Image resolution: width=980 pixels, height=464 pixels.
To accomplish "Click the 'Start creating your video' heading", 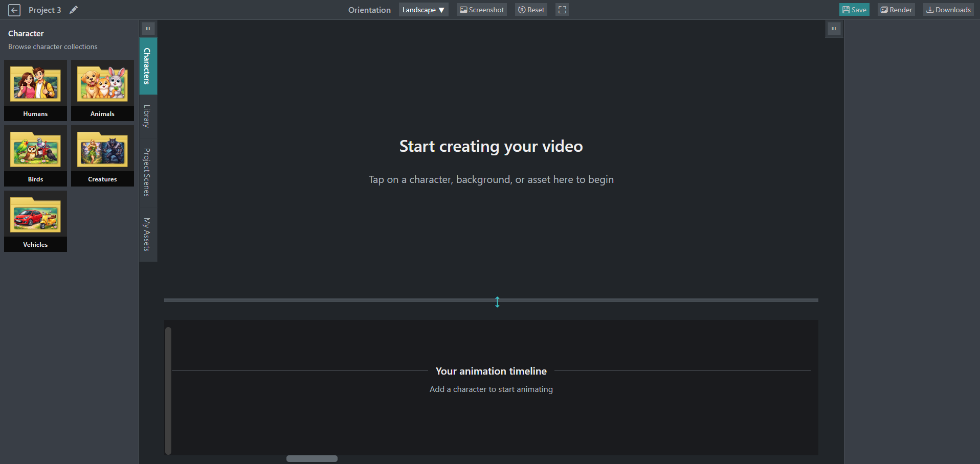I will pyautogui.click(x=491, y=147).
